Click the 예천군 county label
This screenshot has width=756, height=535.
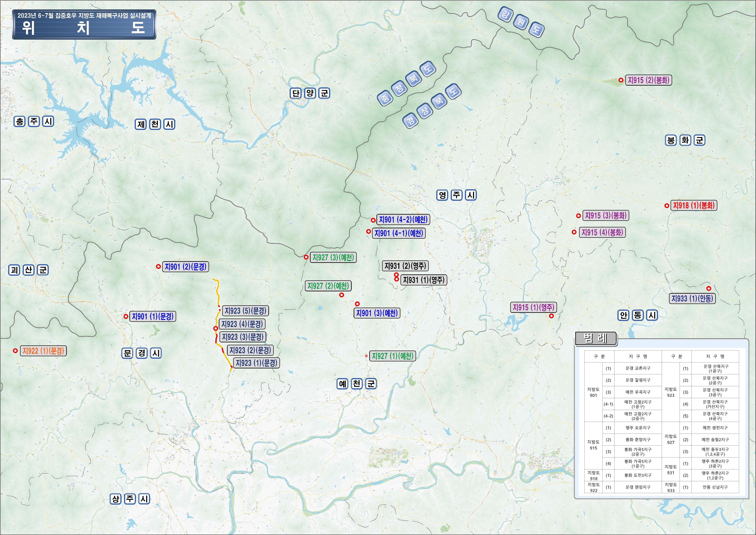click(x=357, y=383)
